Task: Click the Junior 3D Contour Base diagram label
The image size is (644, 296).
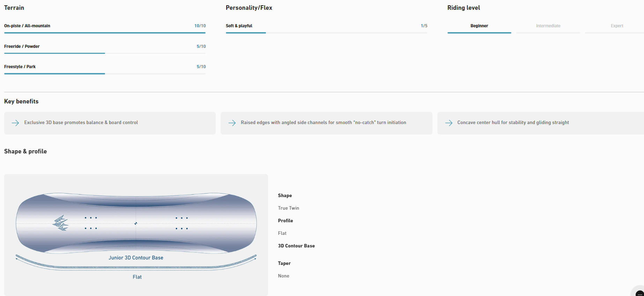Action: [x=136, y=258]
